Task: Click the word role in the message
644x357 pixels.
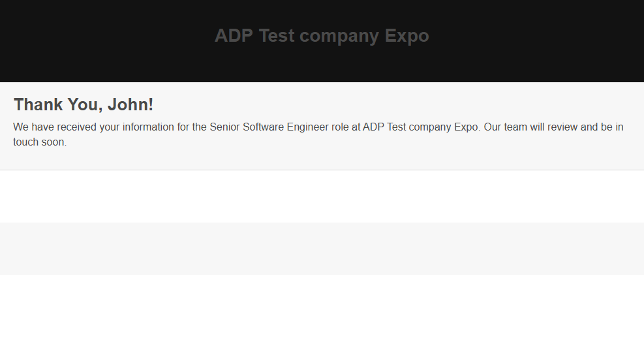Action: (340, 127)
